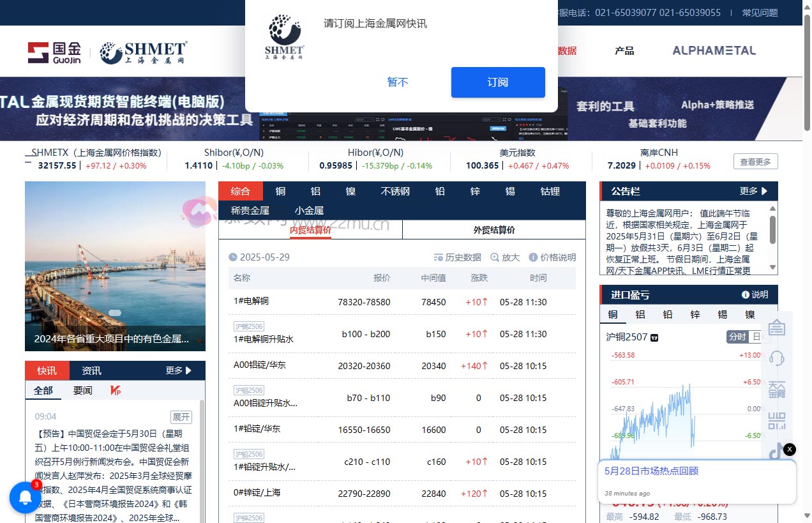This screenshot has height=523, width=812.
Task: Click the 放大 magnifier icon above the quotes
Action: point(495,257)
